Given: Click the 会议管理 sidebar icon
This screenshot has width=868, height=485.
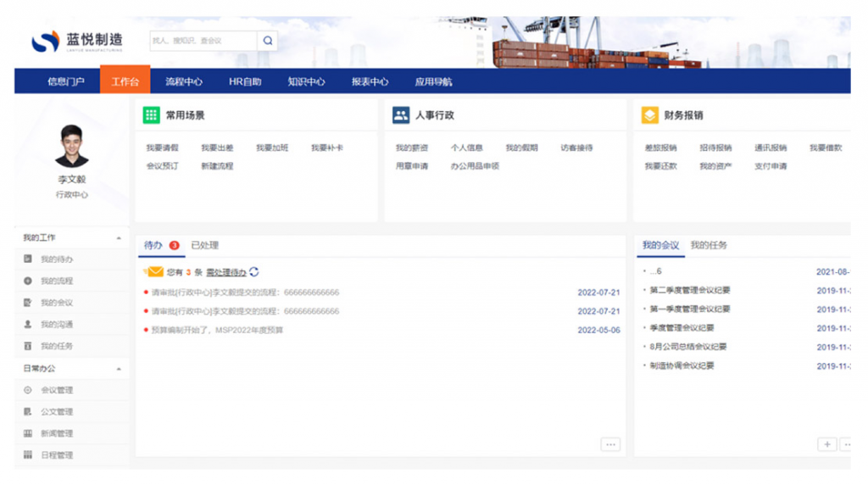Looking at the screenshot, I should 28,390.
